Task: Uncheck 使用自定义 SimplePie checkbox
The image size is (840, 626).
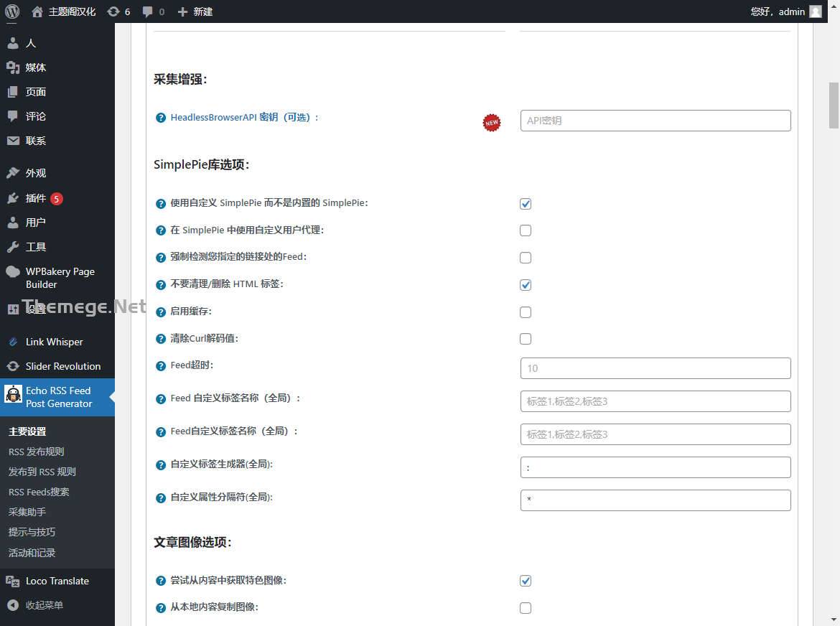Action: tap(526, 203)
